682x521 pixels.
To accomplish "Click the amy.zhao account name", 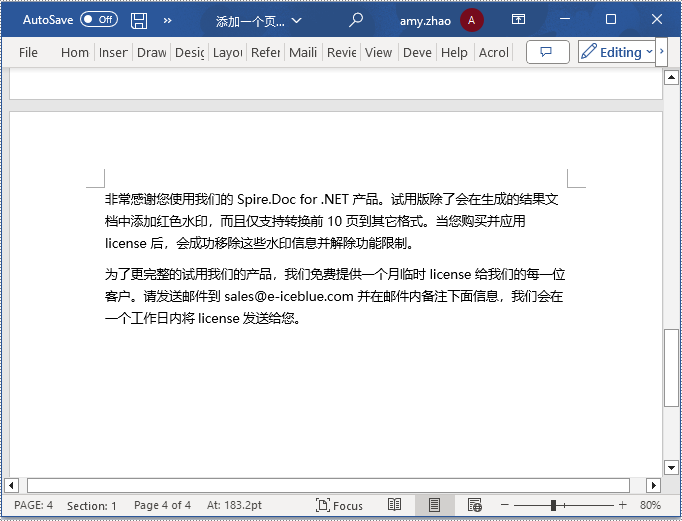I will [x=425, y=20].
